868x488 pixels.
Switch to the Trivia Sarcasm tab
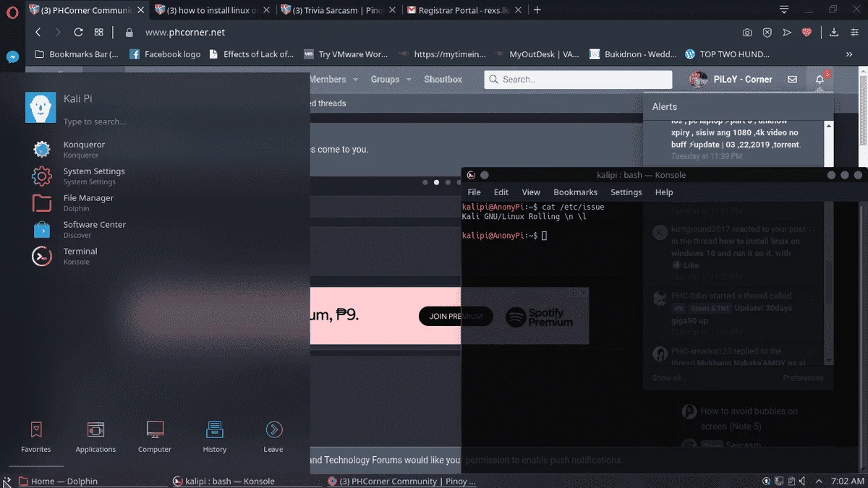tap(338, 10)
